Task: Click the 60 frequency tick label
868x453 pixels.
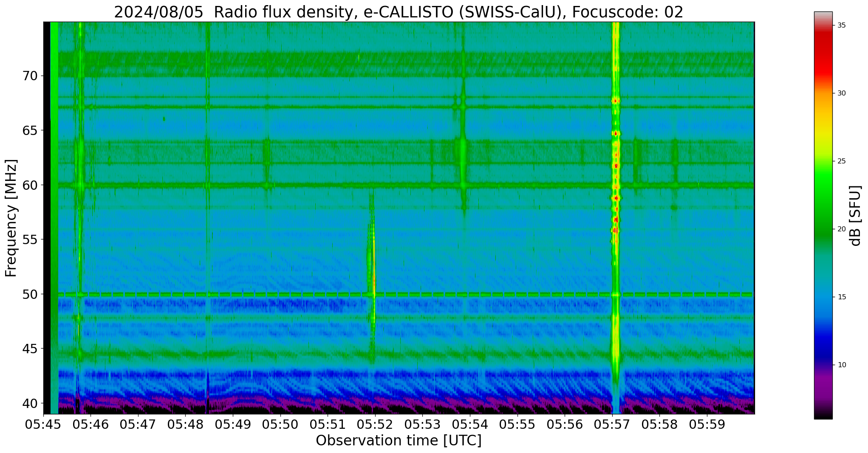Action: coord(30,185)
